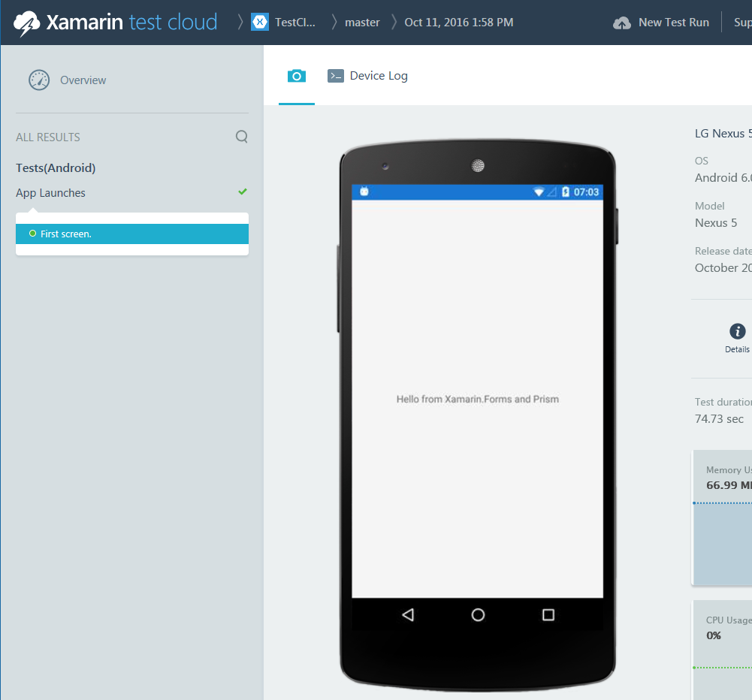The width and height of the screenshot is (752, 700).
Task: Open the Overview gauge icon
Action: point(39,80)
